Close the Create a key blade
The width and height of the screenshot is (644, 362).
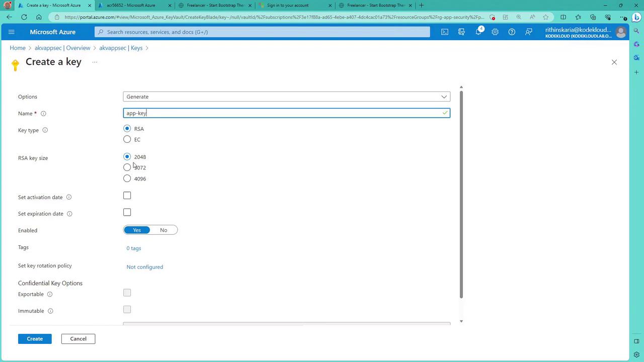point(614,62)
